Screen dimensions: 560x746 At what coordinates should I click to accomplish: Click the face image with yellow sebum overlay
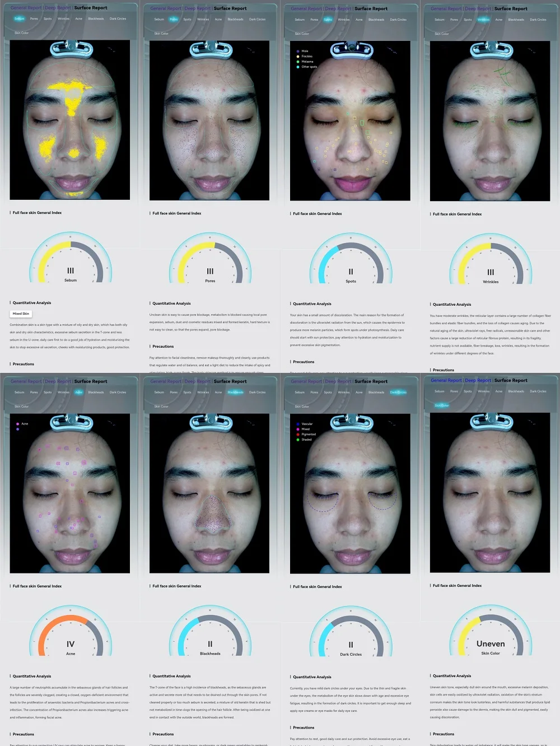tap(70, 120)
